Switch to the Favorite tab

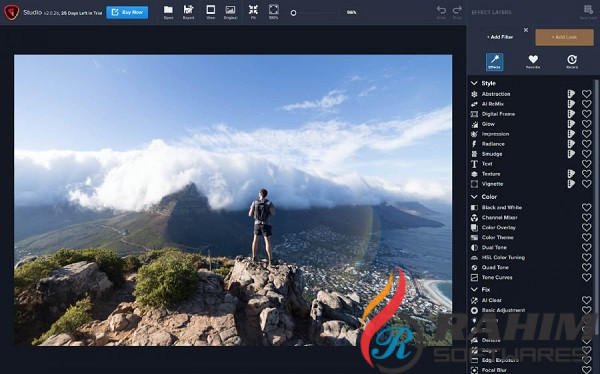point(533,62)
